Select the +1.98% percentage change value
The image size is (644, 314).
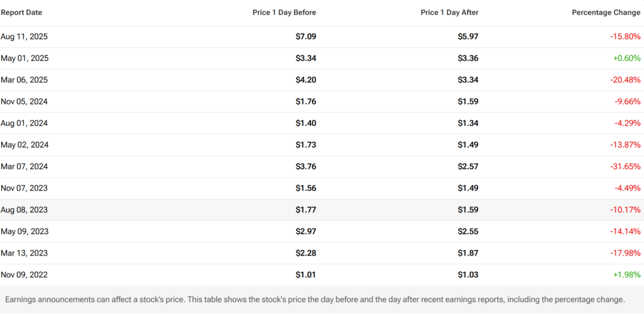626,275
